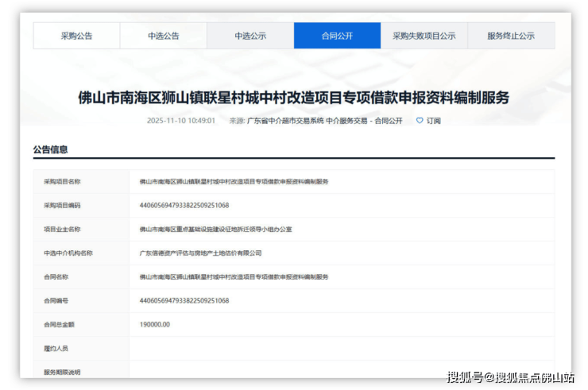Open the 采购公告 tab

coord(76,36)
